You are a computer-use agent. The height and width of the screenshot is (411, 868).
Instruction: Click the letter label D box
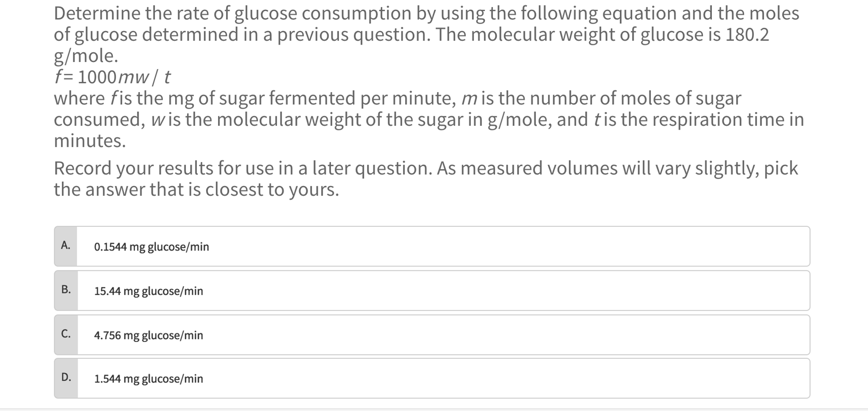point(66,378)
